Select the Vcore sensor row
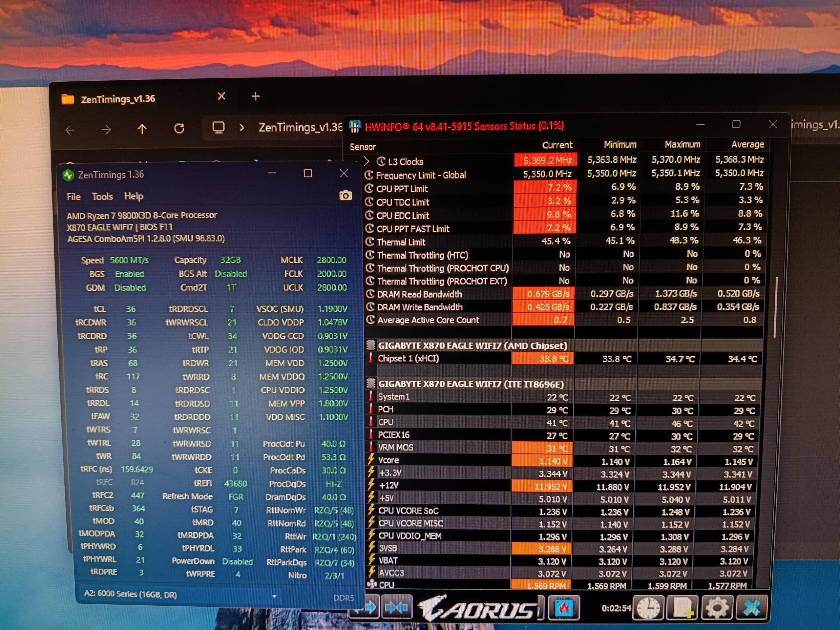Screen dimensions: 840x630 (x=565, y=461)
